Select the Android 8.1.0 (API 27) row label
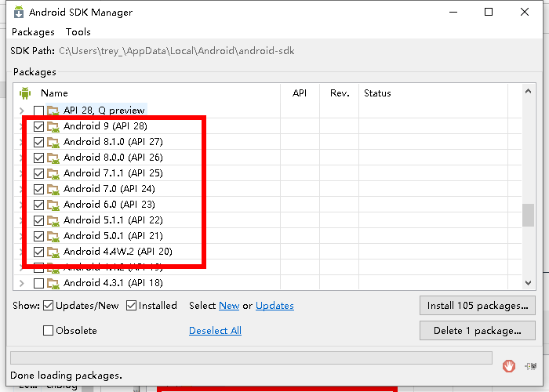Screen dimensions: 549x392 pos(113,142)
